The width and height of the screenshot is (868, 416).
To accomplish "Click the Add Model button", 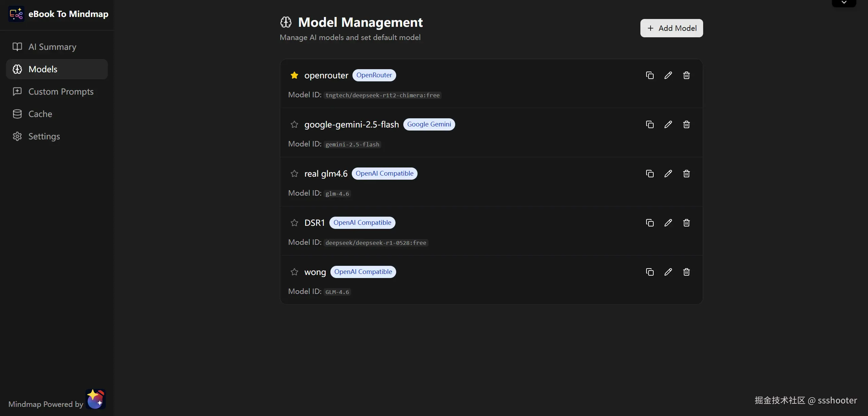I will click(671, 28).
